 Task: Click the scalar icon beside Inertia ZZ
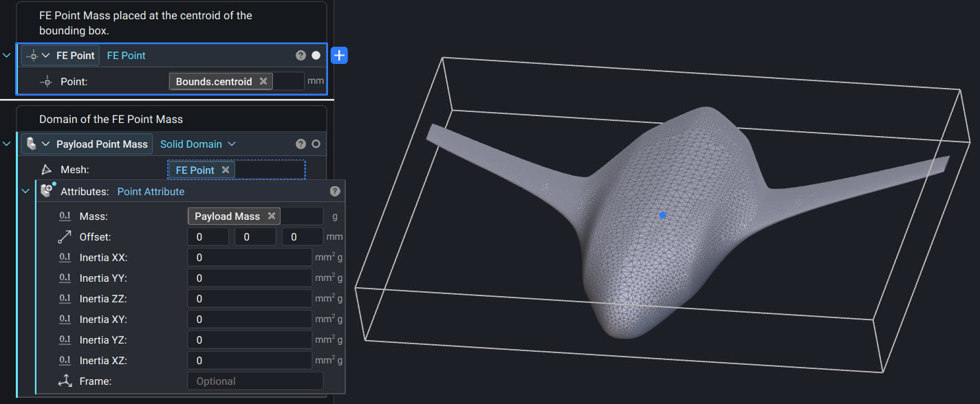(x=65, y=299)
